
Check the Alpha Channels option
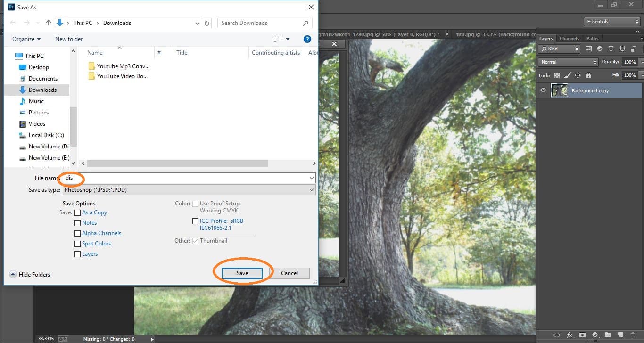click(x=78, y=233)
